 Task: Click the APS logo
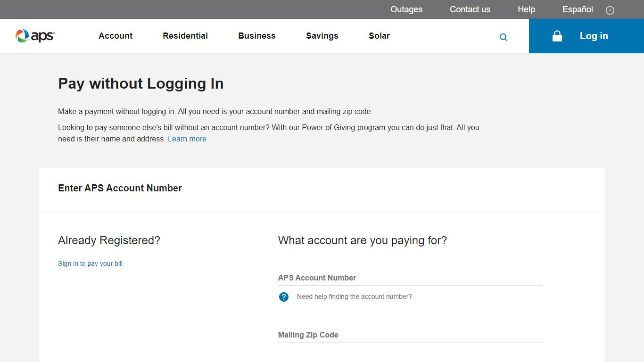click(x=35, y=36)
